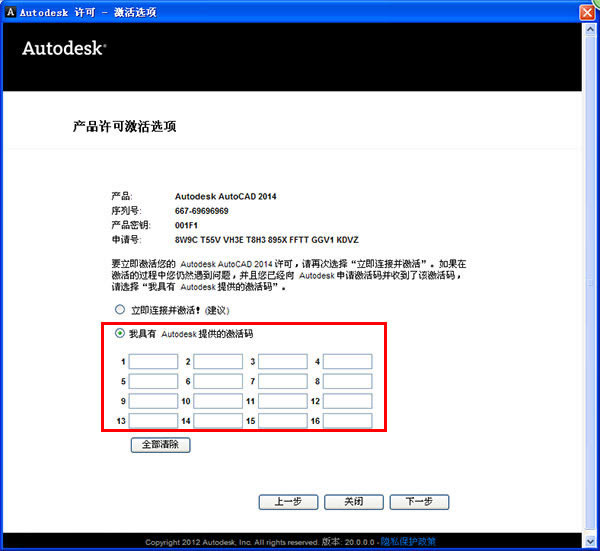Image resolution: width=600 pixels, height=551 pixels.
Task: Click activation code field 1
Action: [153, 362]
